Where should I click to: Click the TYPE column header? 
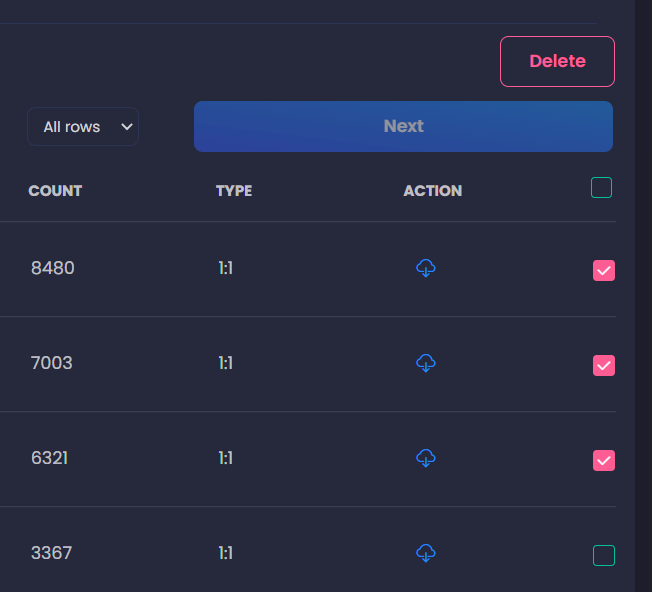[x=234, y=191]
